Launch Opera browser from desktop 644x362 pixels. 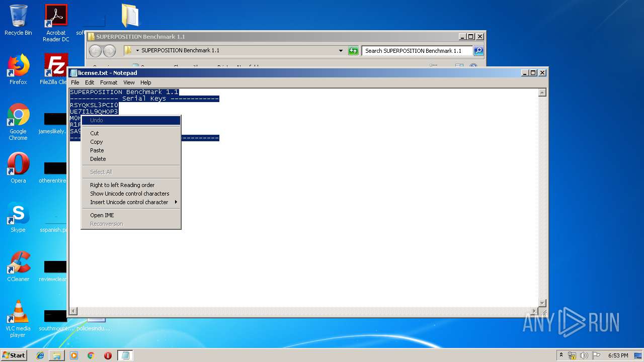tap(18, 168)
